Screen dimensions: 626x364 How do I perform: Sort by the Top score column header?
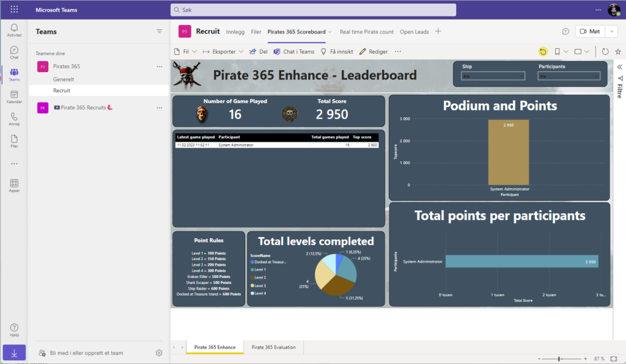(362, 137)
